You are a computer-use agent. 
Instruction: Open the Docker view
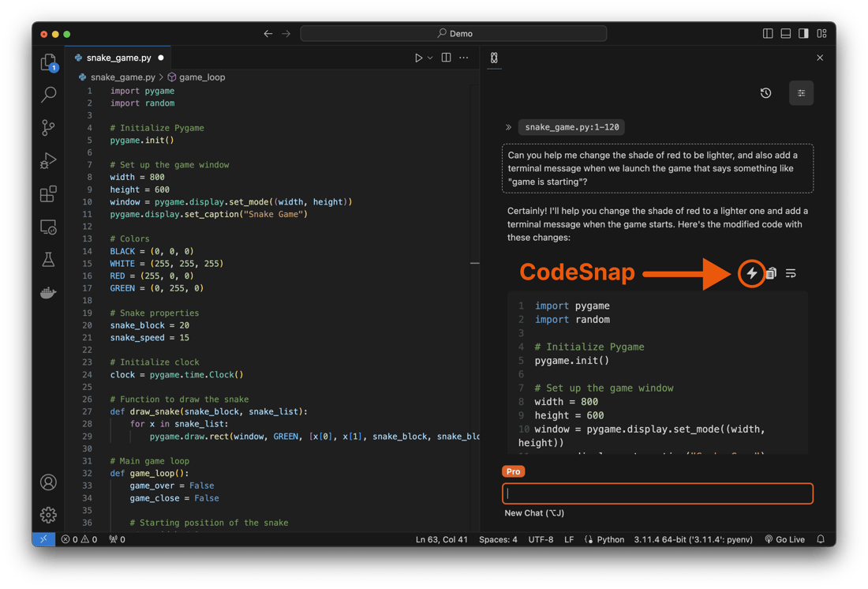click(49, 292)
